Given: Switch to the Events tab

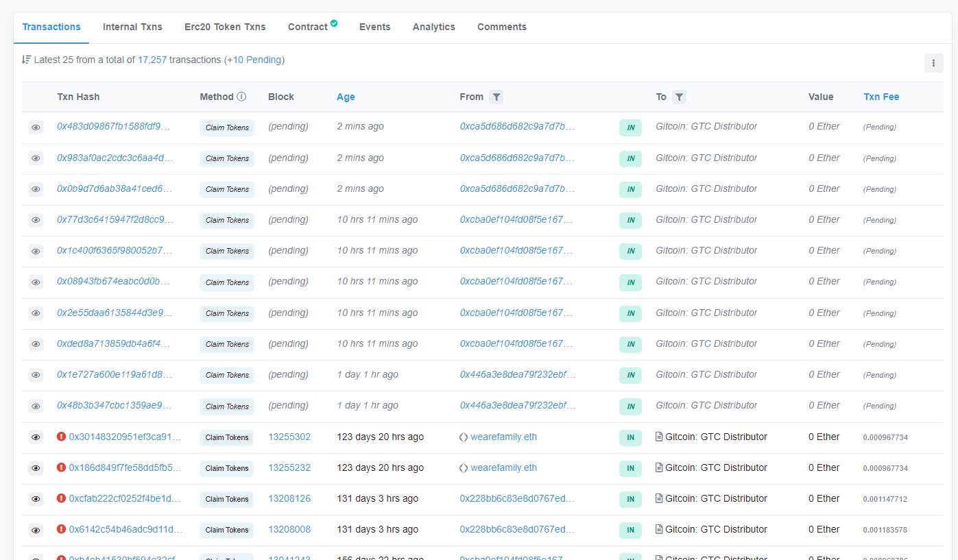Looking at the screenshot, I should coord(374,27).
